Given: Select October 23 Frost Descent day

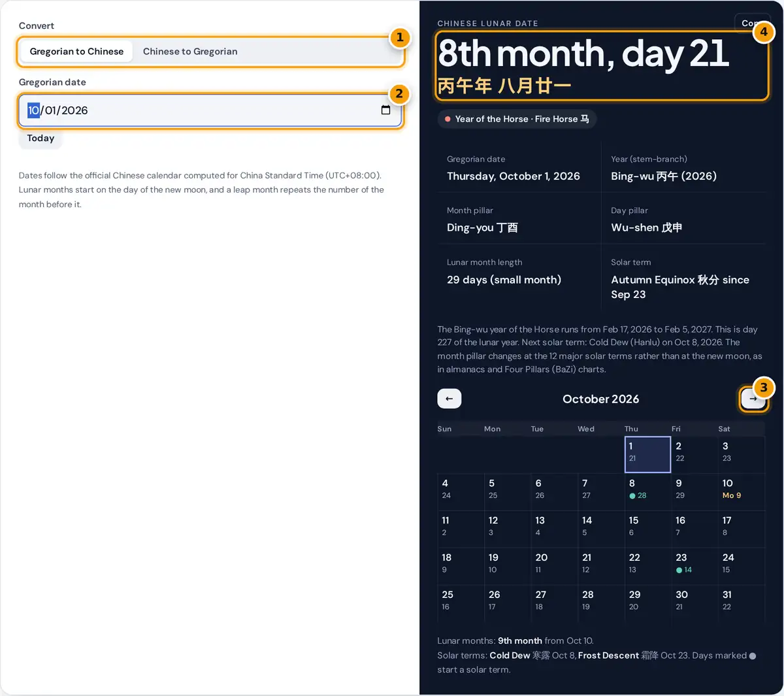Looking at the screenshot, I should (694, 566).
